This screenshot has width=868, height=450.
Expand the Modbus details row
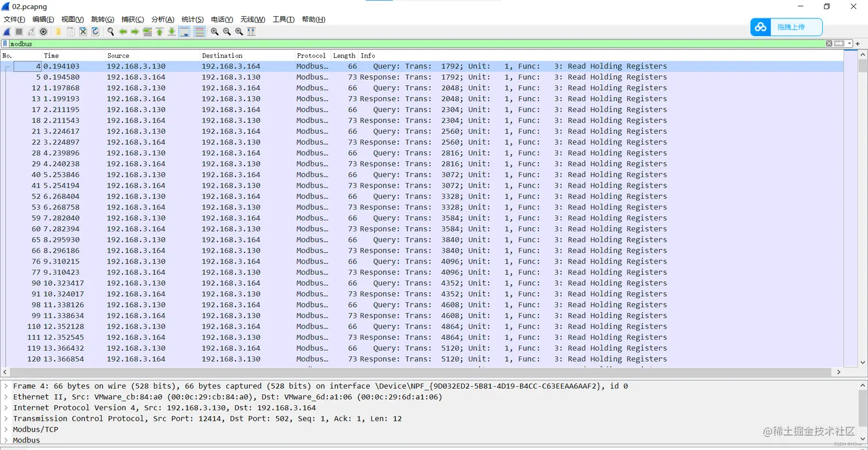(x=6, y=440)
